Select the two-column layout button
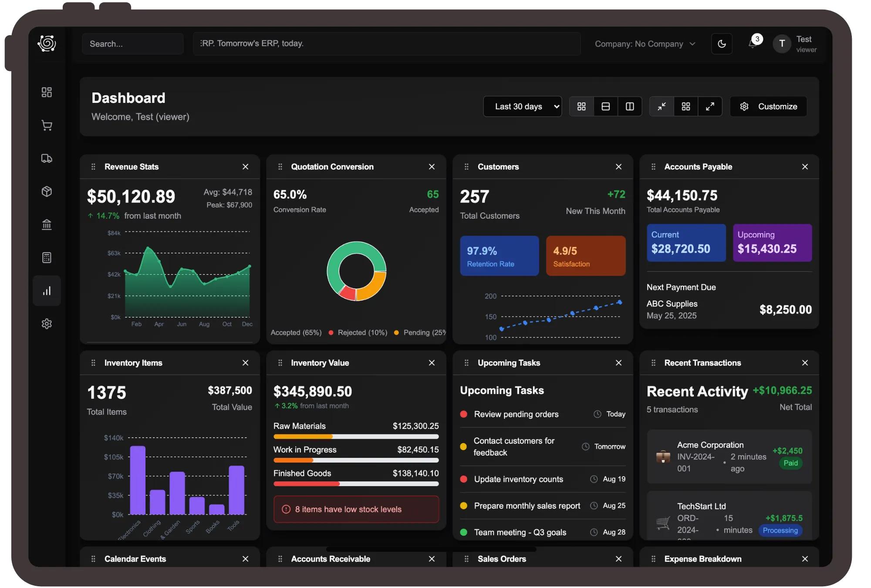This screenshot has width=871, height=588. pyautogui.click(x=630, y=106)
